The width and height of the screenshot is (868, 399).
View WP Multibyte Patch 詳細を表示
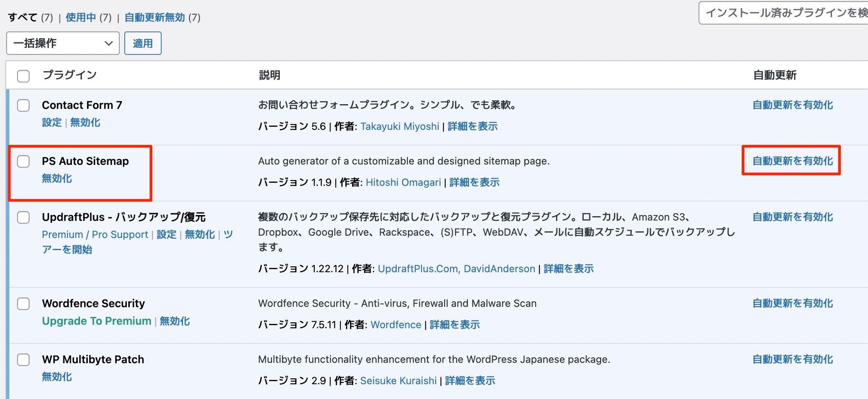pos(470,381)
